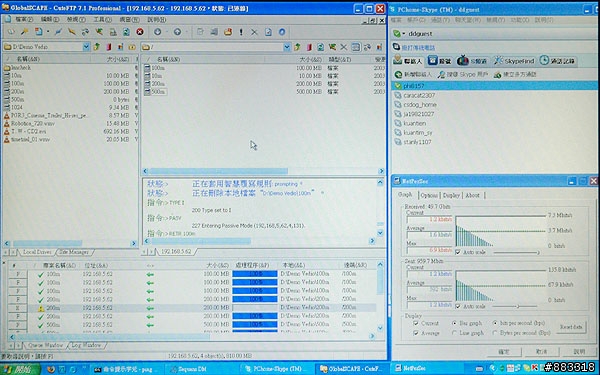
Task: Click the Cancel (取消) button in NetPerSec
Action: point(541,352)
